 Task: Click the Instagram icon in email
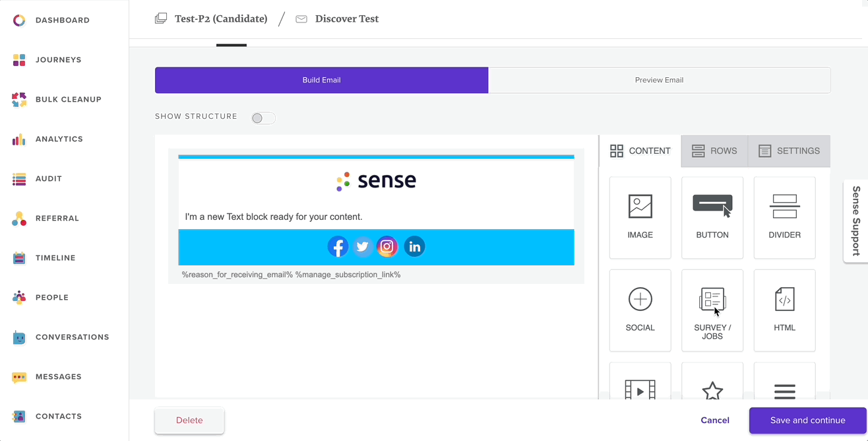pos(387,247)
